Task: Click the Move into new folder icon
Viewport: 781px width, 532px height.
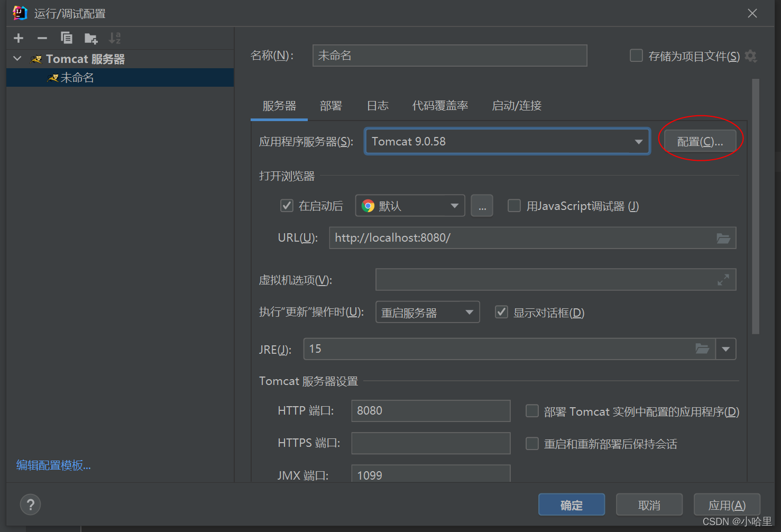Action: pyautogui.click(x=91, y=38)
